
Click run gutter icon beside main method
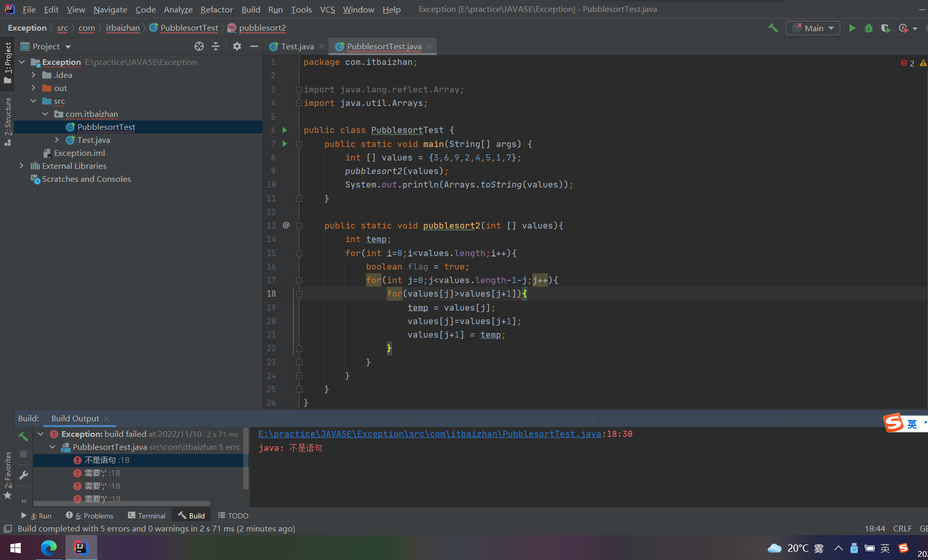click(x=285, y=143)
